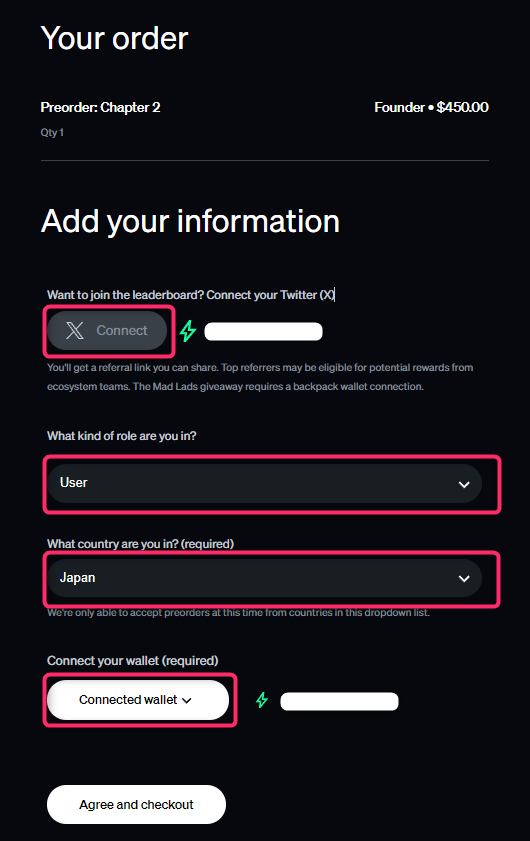Click the green lightning icon beside Twitter Connect
Image resolution: width=530 pixels, height=841 pixels.
click(x=188, y=331)
